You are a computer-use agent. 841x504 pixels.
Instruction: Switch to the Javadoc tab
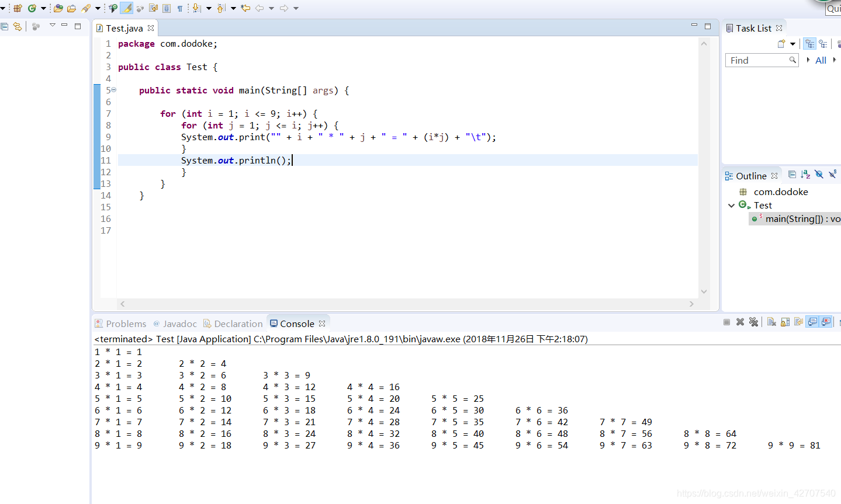coord(175,324)
